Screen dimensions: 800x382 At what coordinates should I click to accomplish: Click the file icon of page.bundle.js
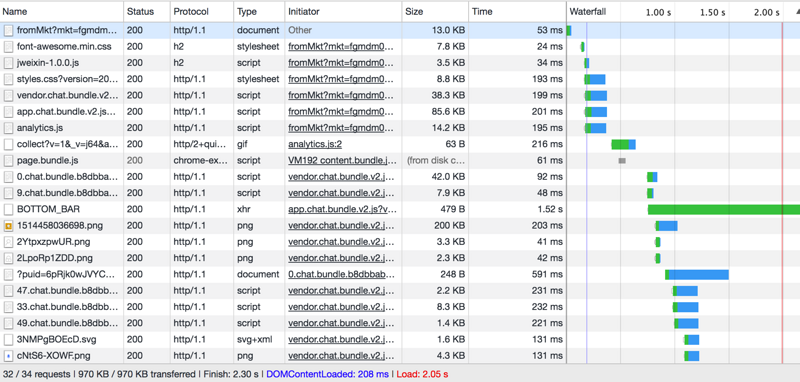[x=8, y=160]
